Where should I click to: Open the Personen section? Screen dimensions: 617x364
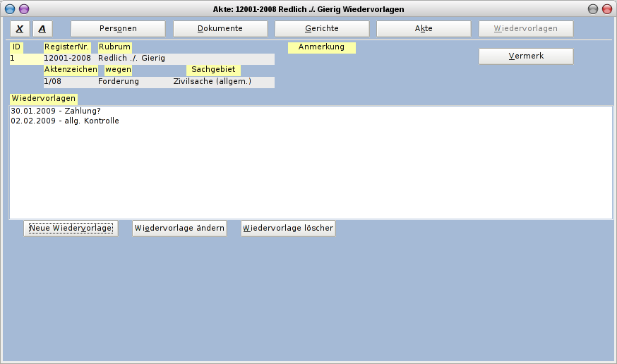point(118,29)
